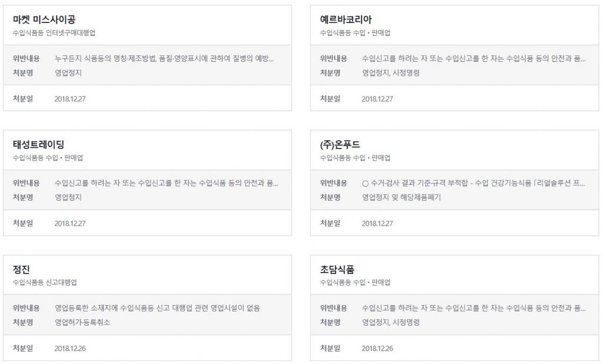Read the 수거·검사 결과 기준·규격 부적합 violation
This screenshot has width=603, height=364.
[473, 184]
